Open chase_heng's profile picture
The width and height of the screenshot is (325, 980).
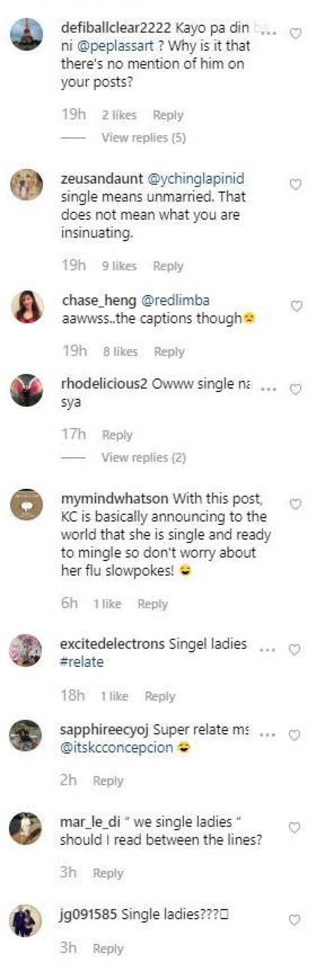pos(27,307)
